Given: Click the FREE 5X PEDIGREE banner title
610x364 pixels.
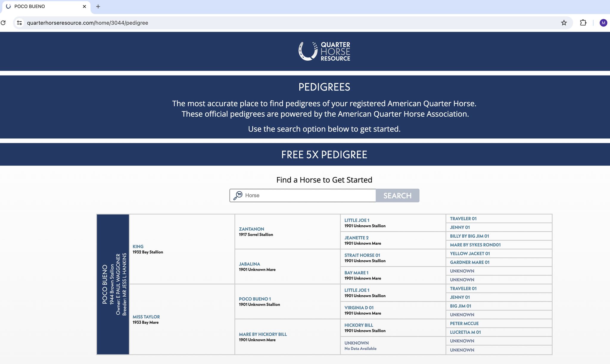Looking at the screenshot, I should [324, 154].
